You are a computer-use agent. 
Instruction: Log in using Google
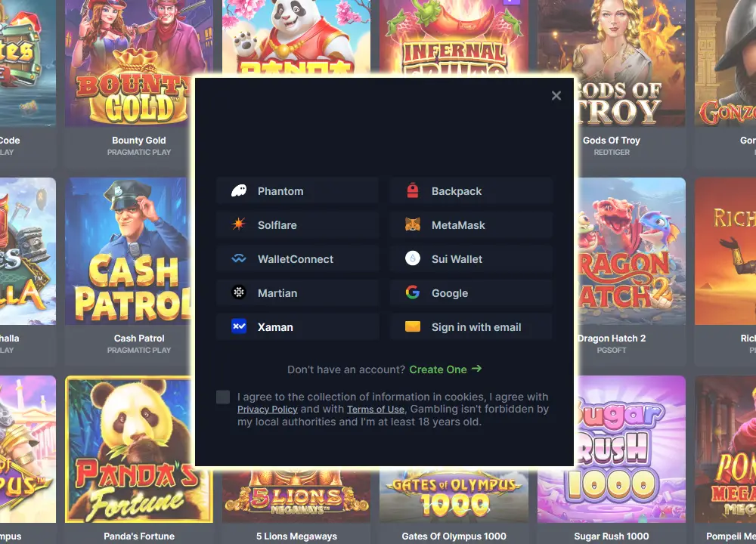coord(471,292)
